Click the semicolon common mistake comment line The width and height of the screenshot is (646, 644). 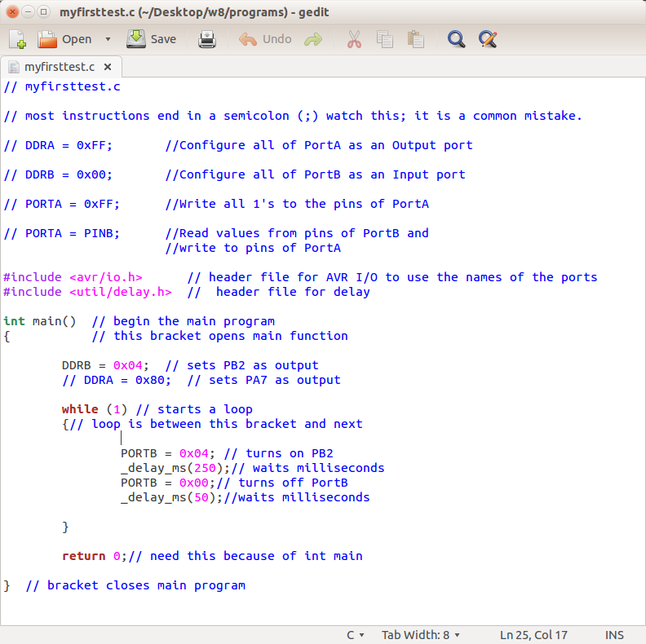pos(293,116)
